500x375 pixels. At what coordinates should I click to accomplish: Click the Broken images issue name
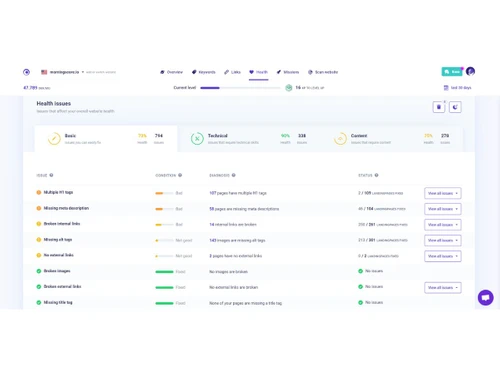pyautogui.click(x=57, y=271)
